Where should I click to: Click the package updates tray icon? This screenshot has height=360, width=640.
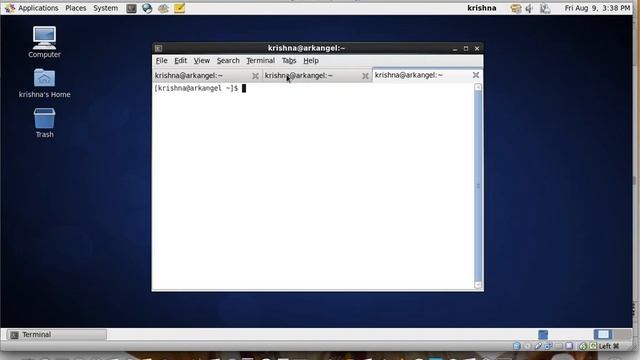pyautogui.click(x=516, y=8)
